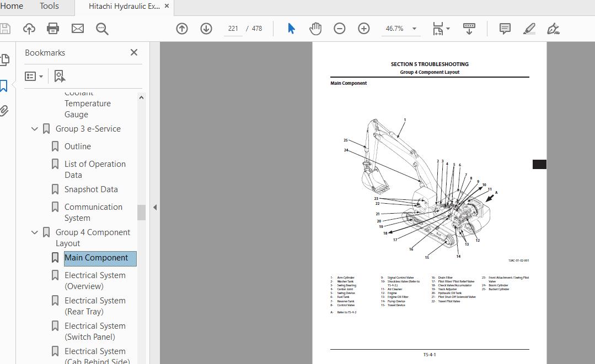Viewport: 595px width, 364px height.
Task: Send file by email envelope icon
Action: tap(78, 29)
